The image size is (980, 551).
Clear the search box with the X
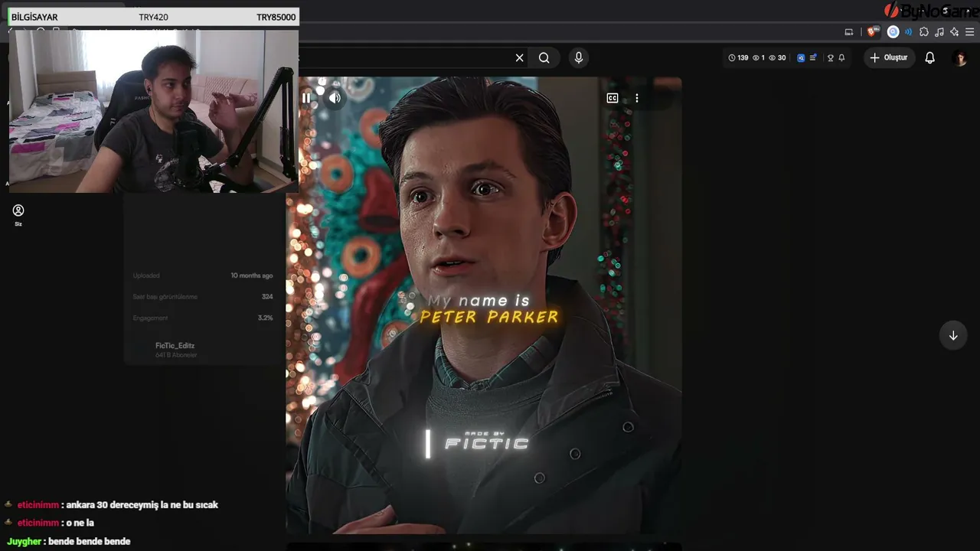(519, 57)
